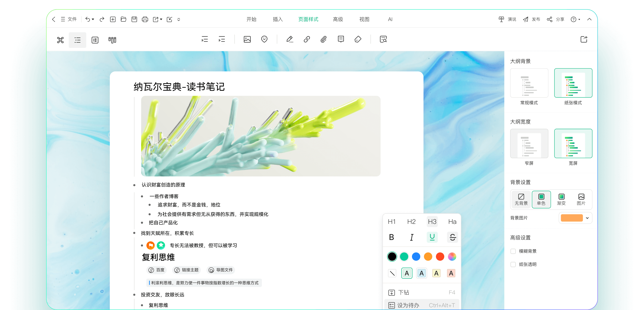
Task: Click the save disk icon
Action: tap(134, 19)
